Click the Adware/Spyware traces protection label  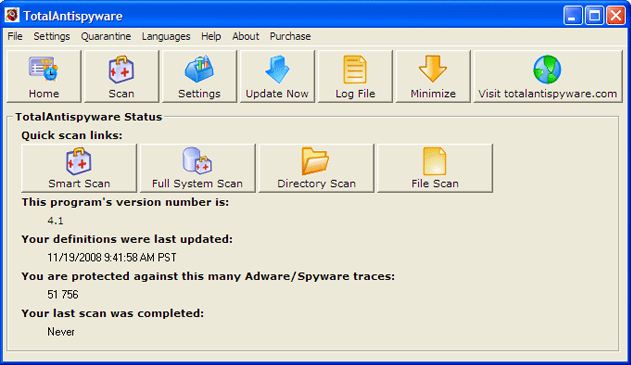pyautogui.click(x=208, y=276)
